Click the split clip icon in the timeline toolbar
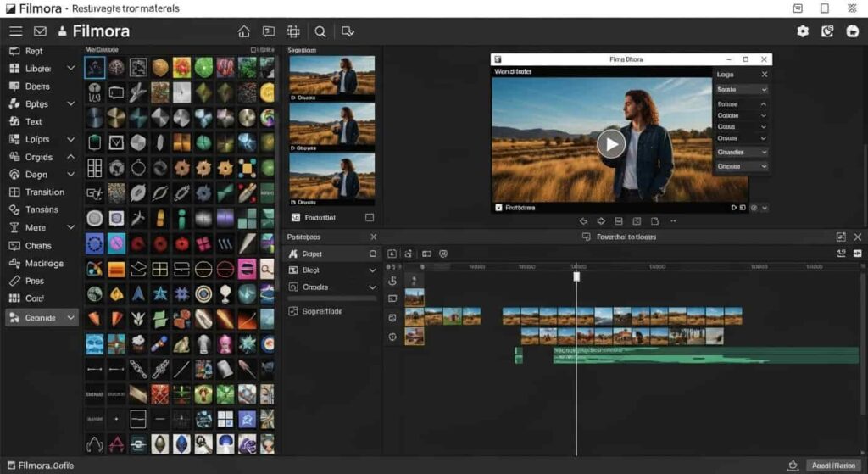This screenshot has width=868, height=474. coord(427,254)
